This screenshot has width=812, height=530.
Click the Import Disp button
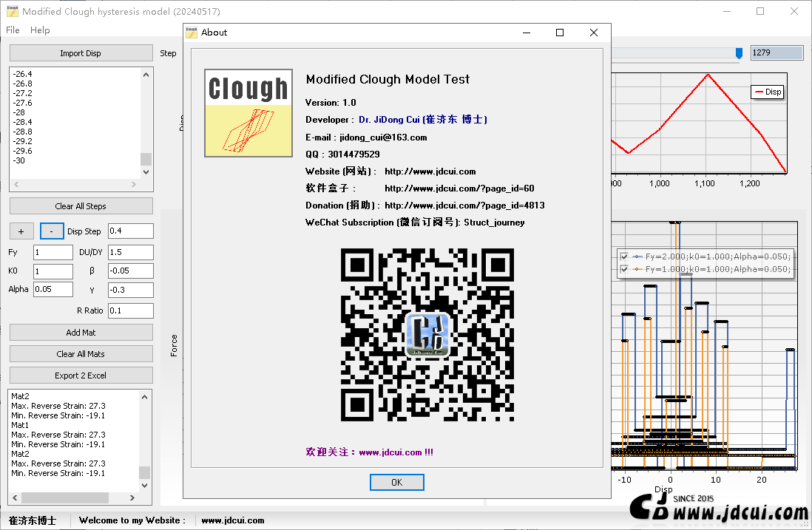[81, 52]
